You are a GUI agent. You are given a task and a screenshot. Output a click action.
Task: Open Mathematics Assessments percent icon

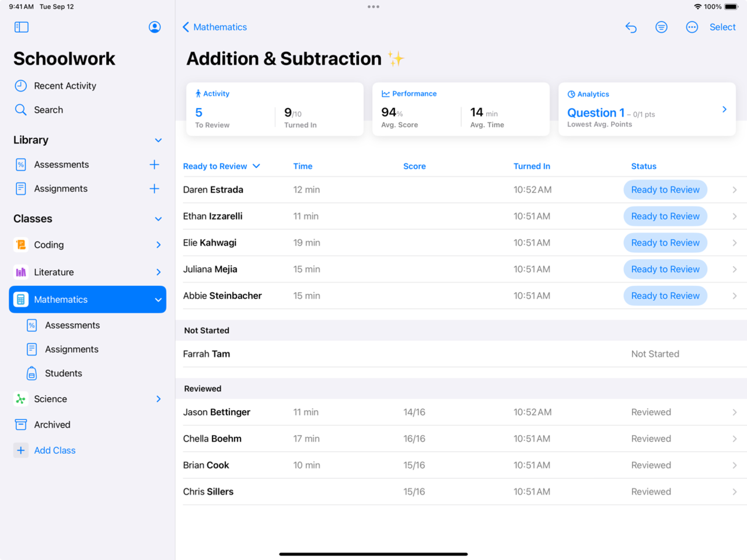click(x=32, y=325)
